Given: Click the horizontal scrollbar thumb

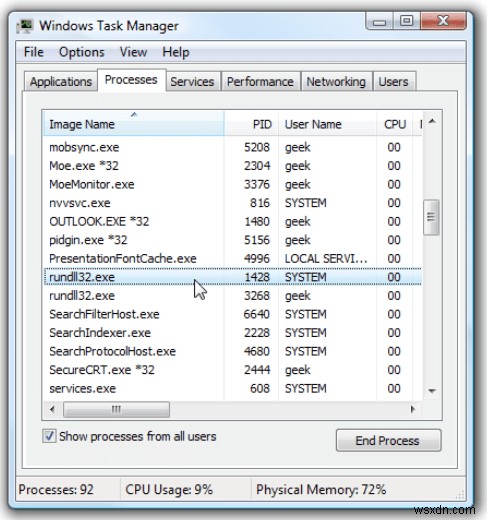Looking at the screenshot, I should [116, 409].
